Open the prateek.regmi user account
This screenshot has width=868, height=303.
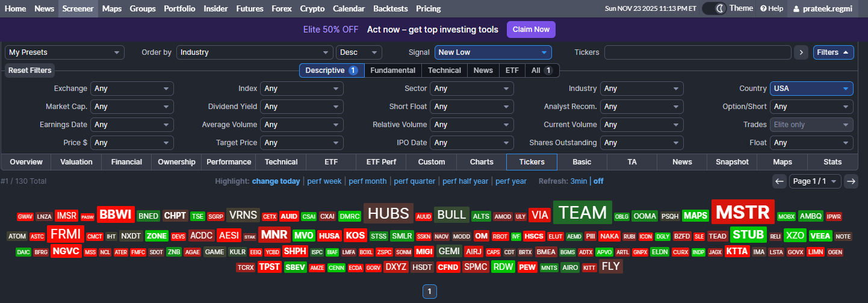click(823, 8)
